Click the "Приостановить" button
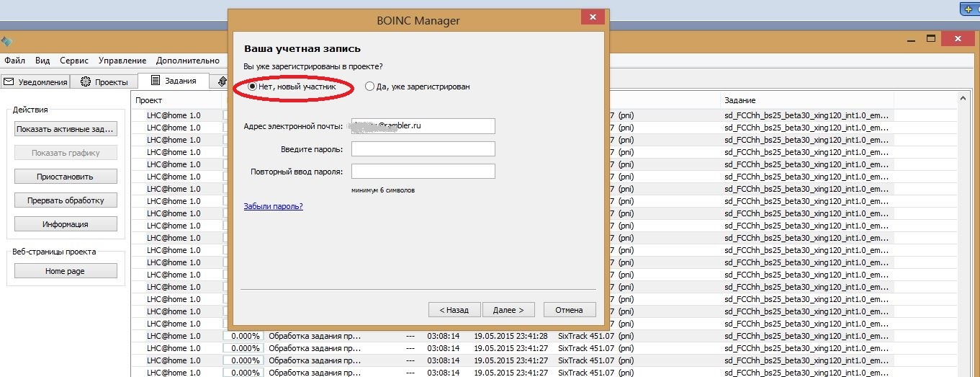The image size is (980, 377). pos(66,177)
